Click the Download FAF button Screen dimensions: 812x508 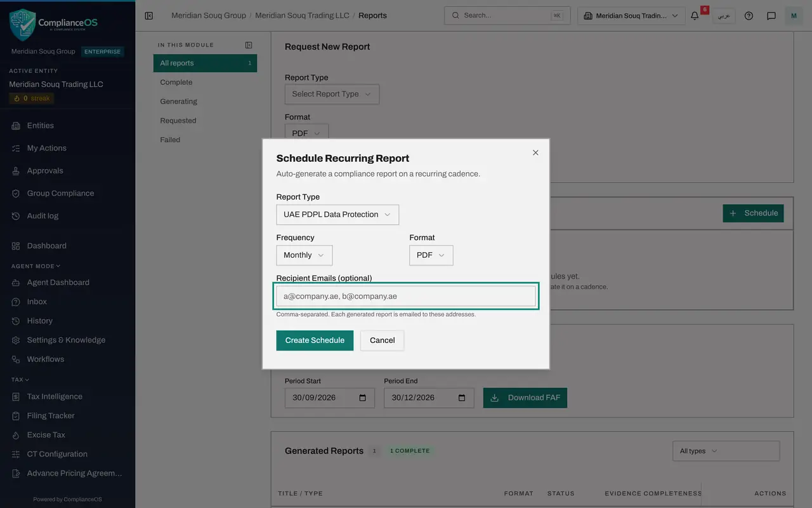tap(525, 398)
